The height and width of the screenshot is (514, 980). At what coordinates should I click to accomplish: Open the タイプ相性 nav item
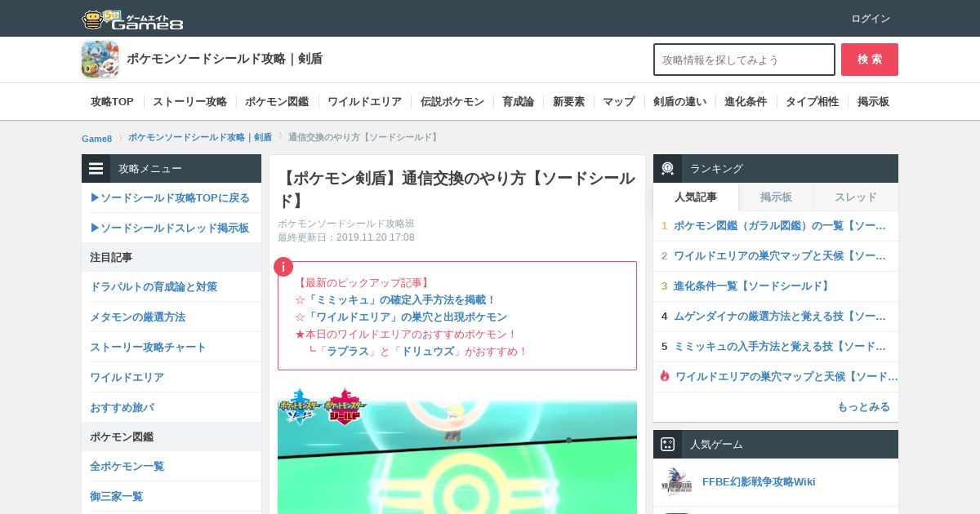pos(812,102)
